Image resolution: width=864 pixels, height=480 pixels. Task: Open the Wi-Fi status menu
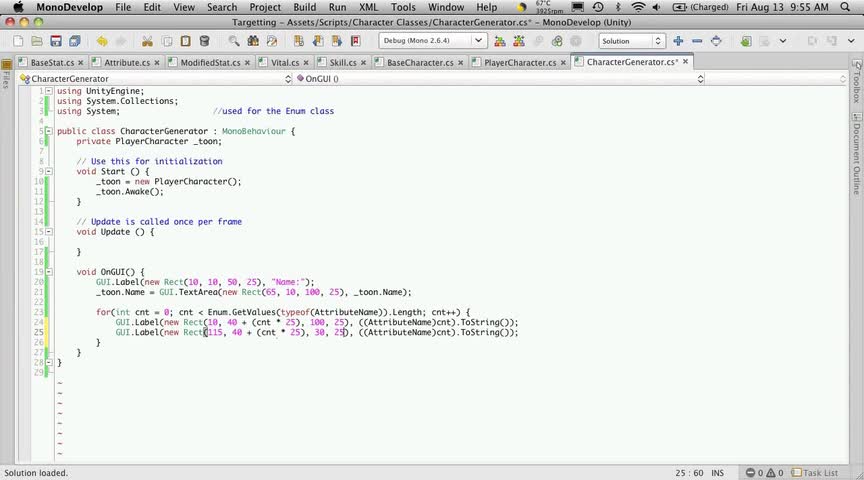click(x=638, y=7)
